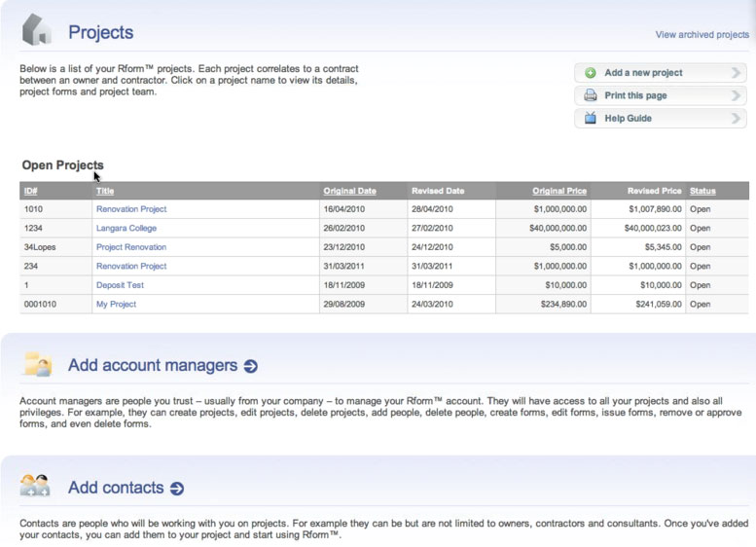This screenshot has height=547, width=756.
Task: Click Open status in Deposit Test row
Action: [701, 285]
